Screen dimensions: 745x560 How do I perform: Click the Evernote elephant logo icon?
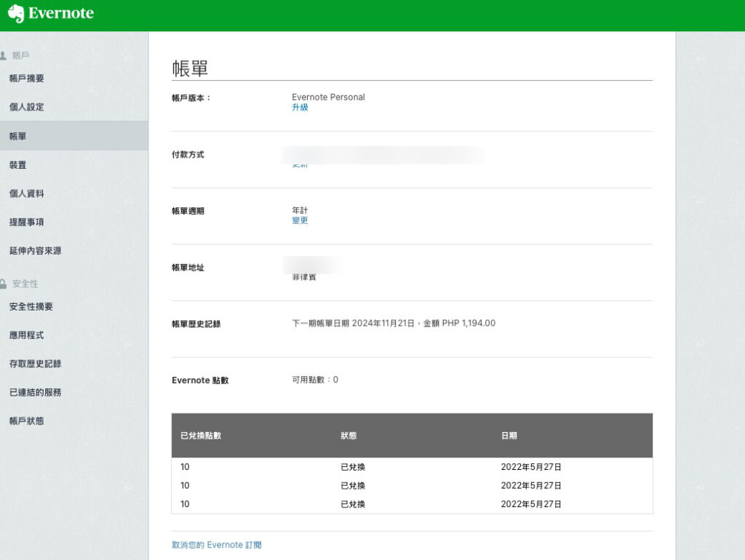pyautogui.click(x=15, y=12)
